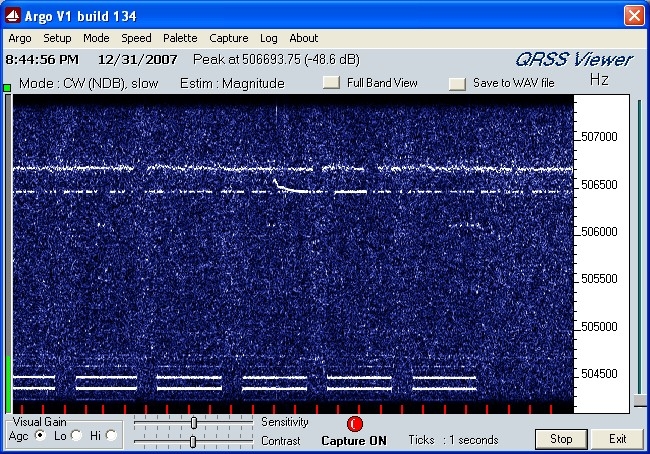650x454 pixels.
Task: Click the Ticks : 1 seconds label
Action: [x=453, y=440]
